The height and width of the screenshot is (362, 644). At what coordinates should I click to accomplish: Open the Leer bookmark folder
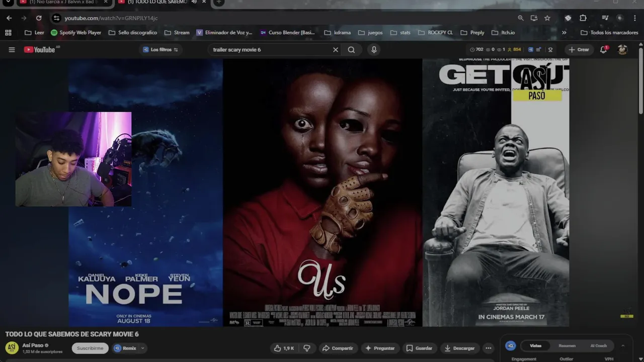(34, 33)
